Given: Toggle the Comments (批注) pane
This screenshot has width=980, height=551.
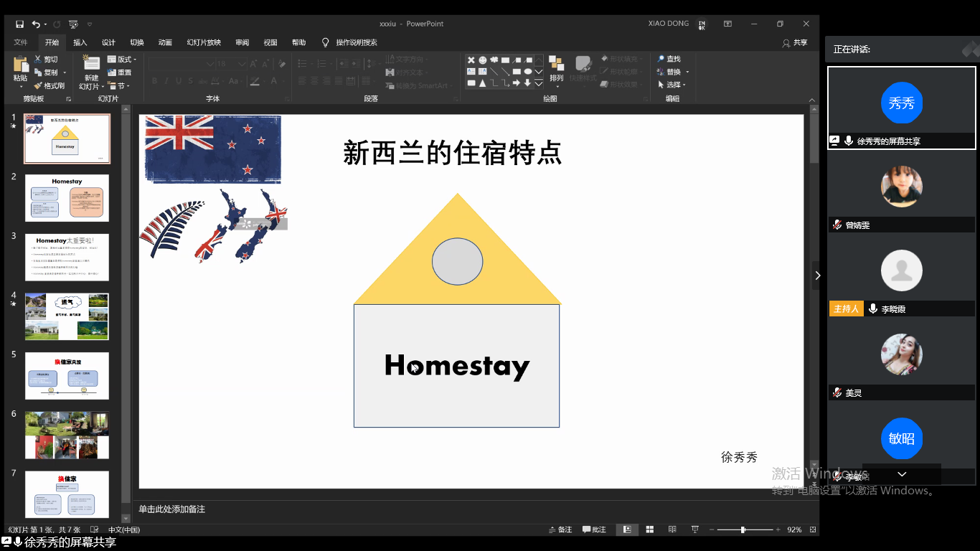Looking at the screenshot, I should click(x=594, y=529).
